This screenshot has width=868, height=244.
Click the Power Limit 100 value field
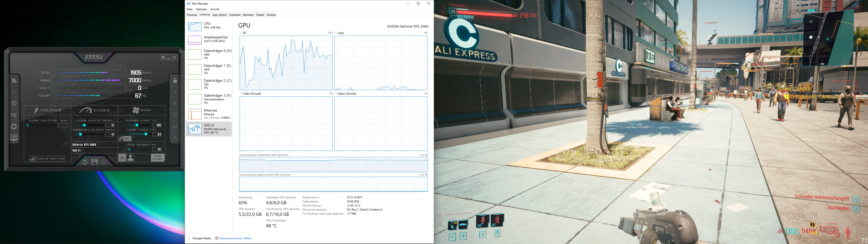tap(157, 125)
